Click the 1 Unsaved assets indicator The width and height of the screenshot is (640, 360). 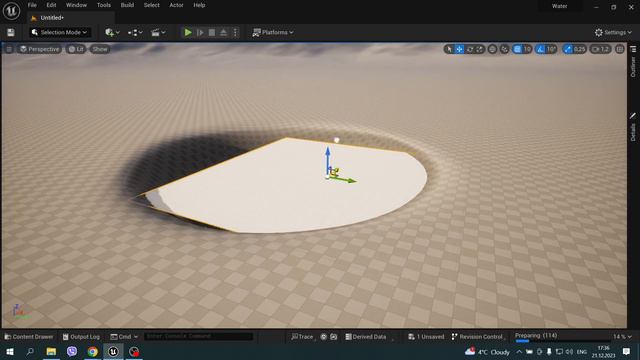(x=426, y=336)
